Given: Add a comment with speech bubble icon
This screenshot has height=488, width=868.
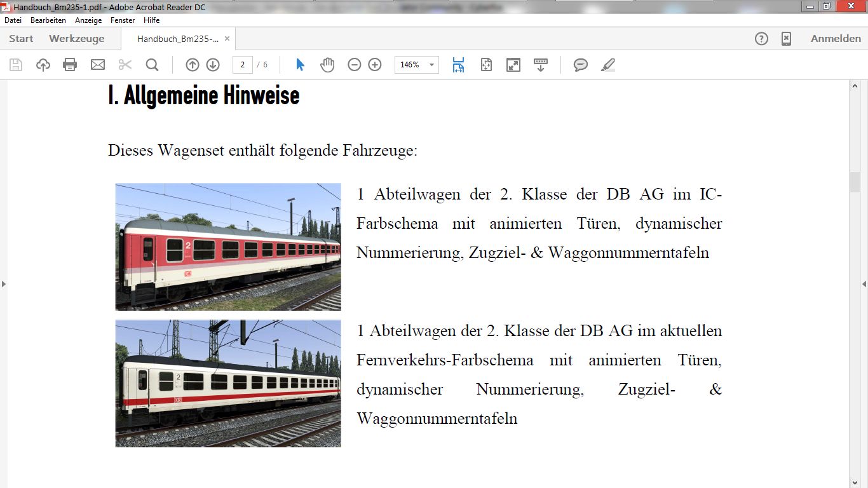Looking at the screenshot, I should 581,65.
